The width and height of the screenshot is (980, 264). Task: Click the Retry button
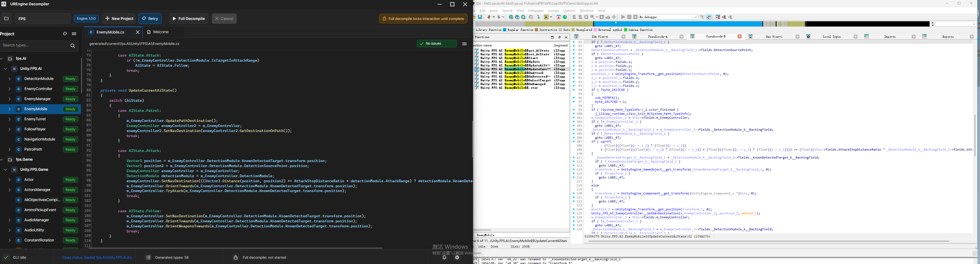click(x=150, y=19)
